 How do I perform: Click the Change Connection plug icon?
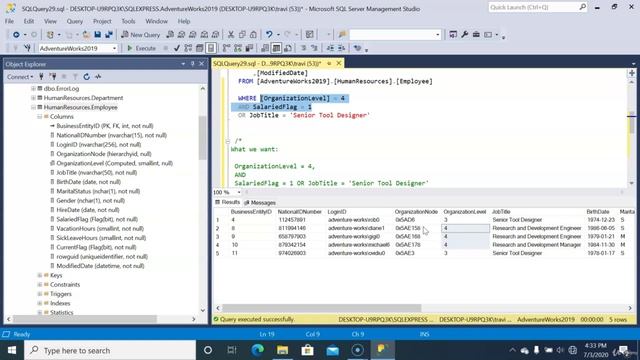click(27, 48)
